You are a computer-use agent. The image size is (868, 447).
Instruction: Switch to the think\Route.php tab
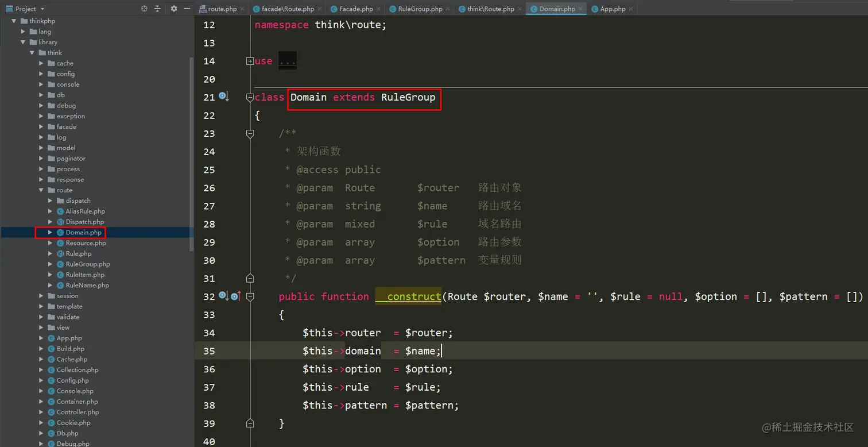click(x=491, y=9)
